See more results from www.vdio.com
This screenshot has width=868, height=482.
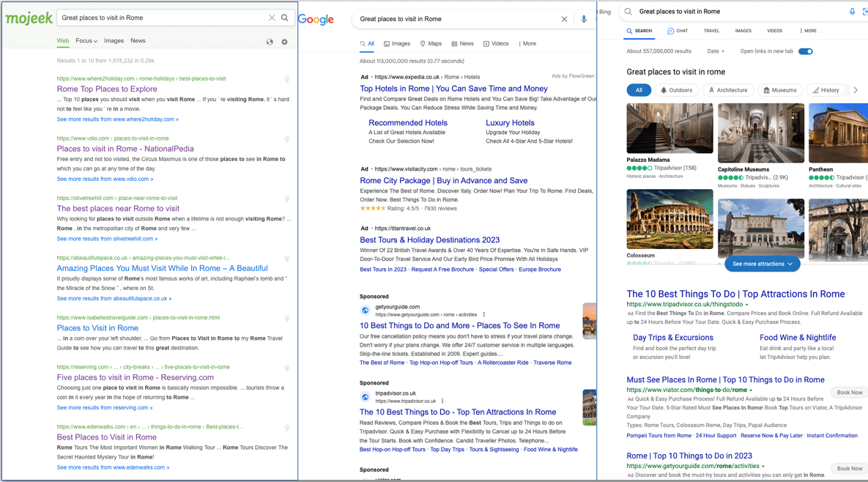click(x=105, y=179)
